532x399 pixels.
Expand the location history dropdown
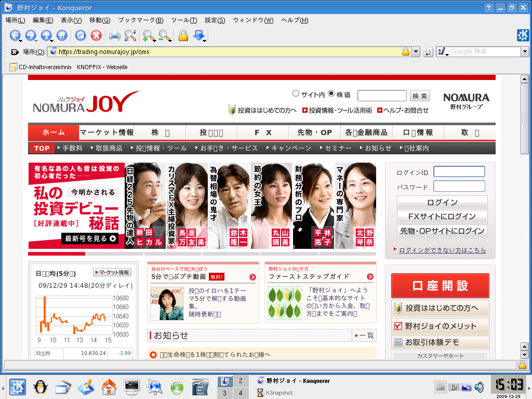click(416, 51)
